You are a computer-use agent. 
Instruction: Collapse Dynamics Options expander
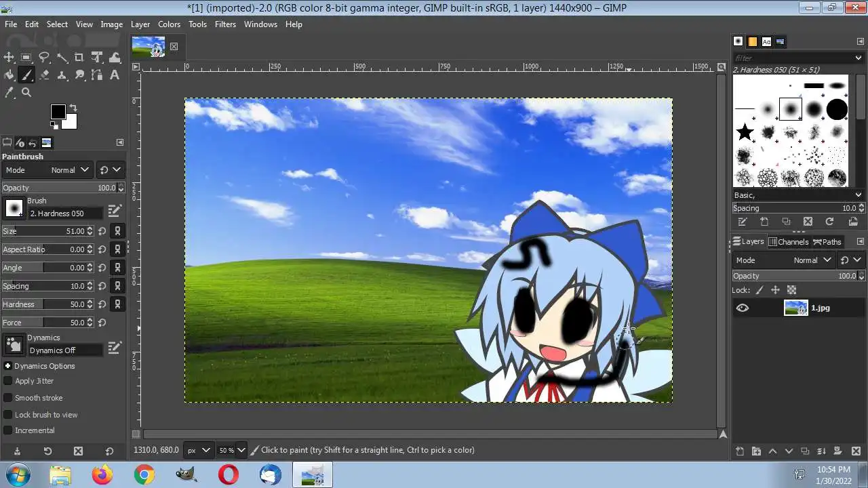(7, 366)
